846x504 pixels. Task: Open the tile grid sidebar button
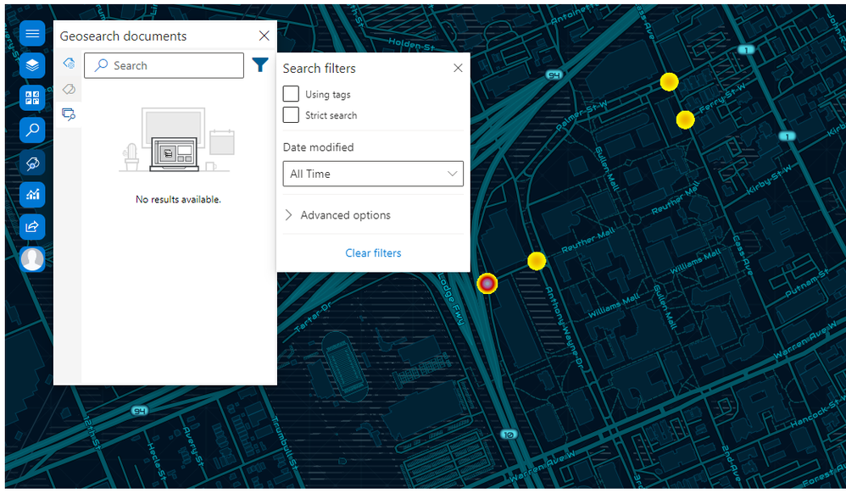[32, 98]
